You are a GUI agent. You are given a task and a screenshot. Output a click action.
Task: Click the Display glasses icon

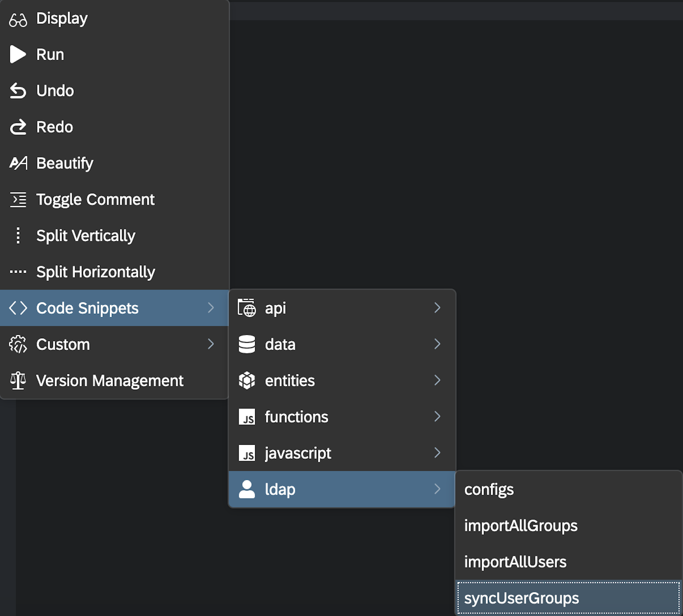click(x=18, y=18)
